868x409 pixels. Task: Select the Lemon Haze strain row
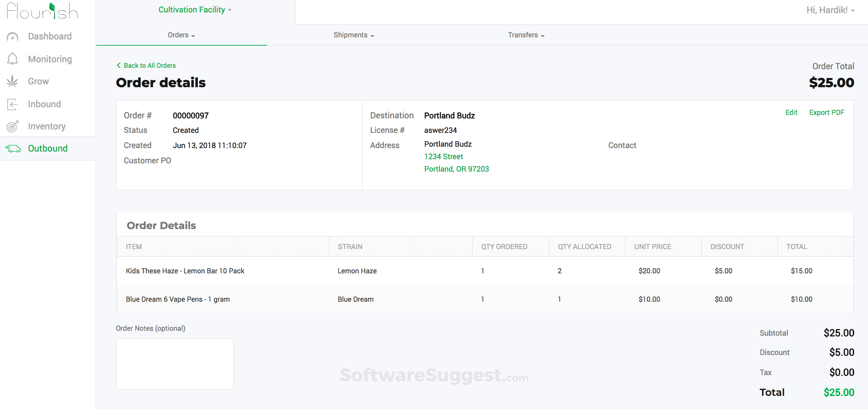pos(357,271)
